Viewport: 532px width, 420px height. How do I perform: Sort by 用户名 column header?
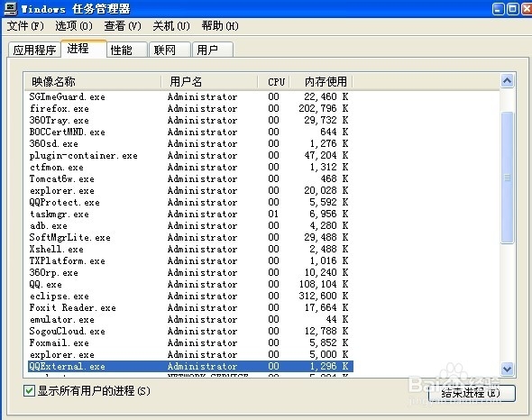(x=209, y=82)
